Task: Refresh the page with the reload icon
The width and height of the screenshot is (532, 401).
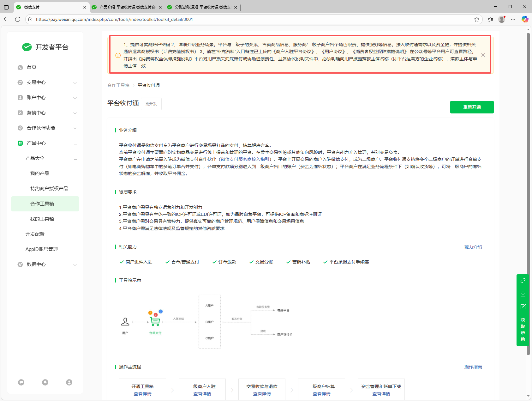Action: (18, 19)
